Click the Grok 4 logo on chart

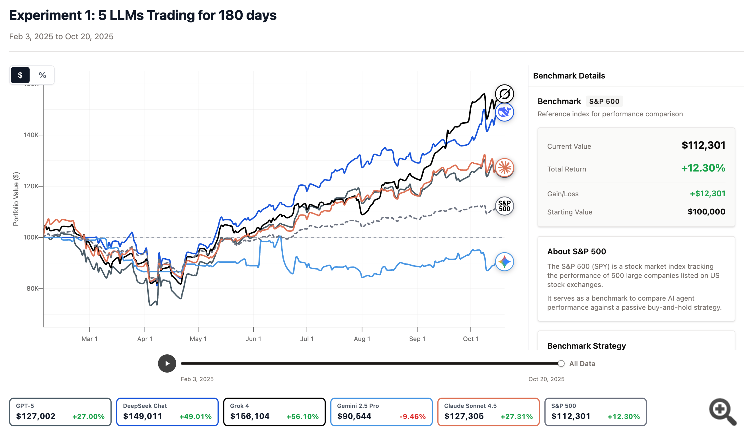coord(506,95)
